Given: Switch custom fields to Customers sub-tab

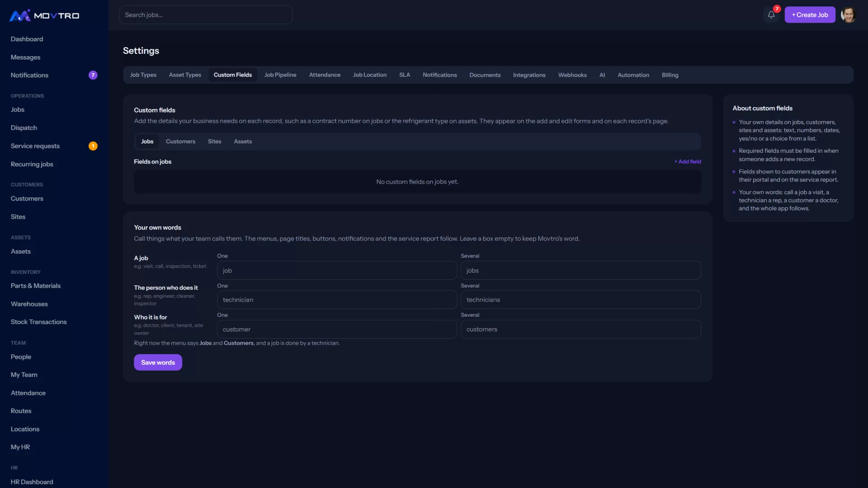Looking at the screenshot, I should pyautogui.click(x=180, y=141).
